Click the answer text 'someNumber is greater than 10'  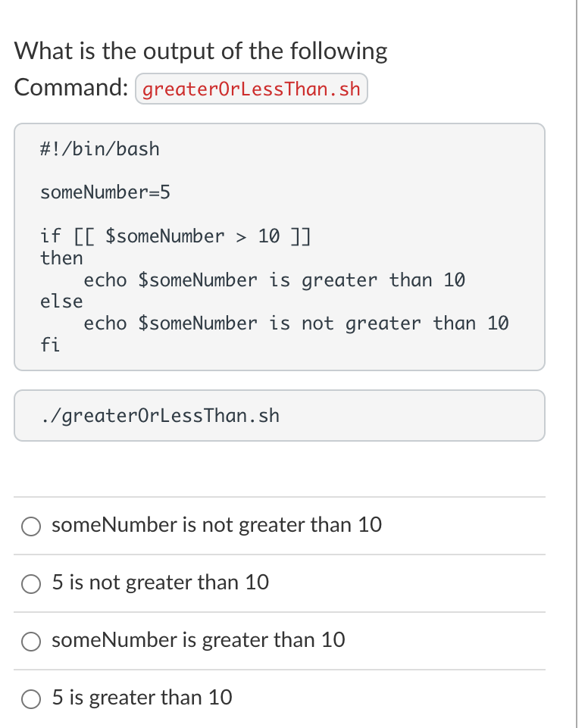pyautogui.click(x=198, y=641)
